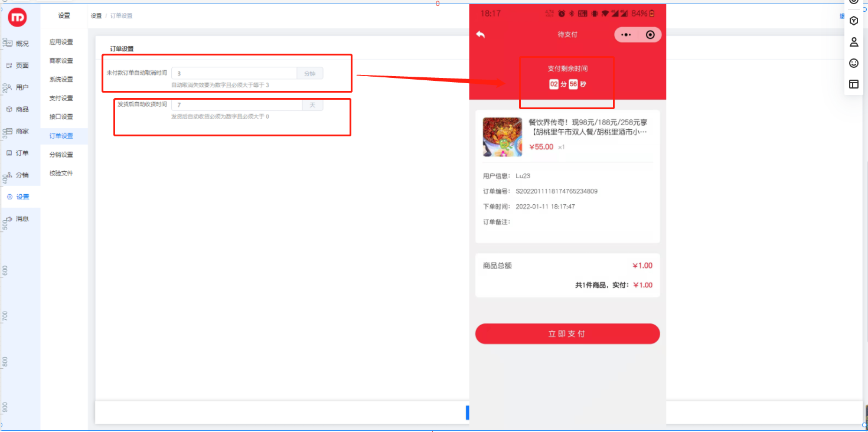Tap the 支付剩余时间 countdown label
Viewport: 868px width, 432px height.
tap(567, 68)
